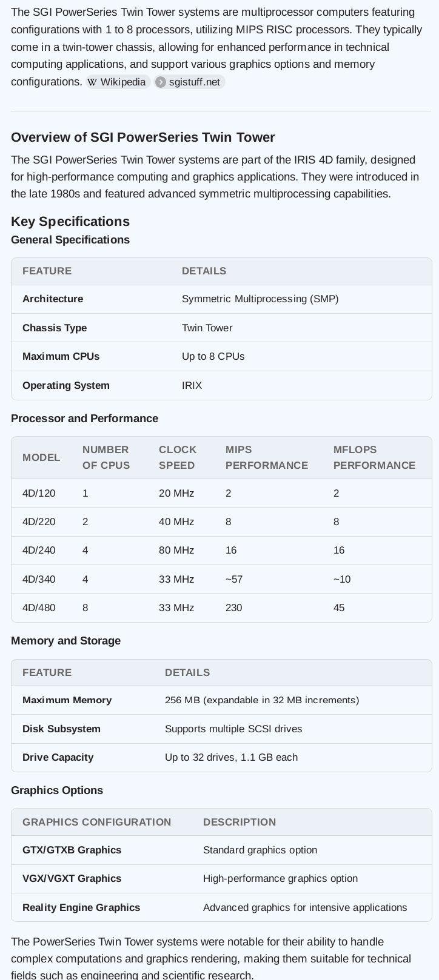Screen dimensions: 439x980
Task: Select the Reality Engine Graphics row
Action: pyautogui.click(x=81, y=907)
